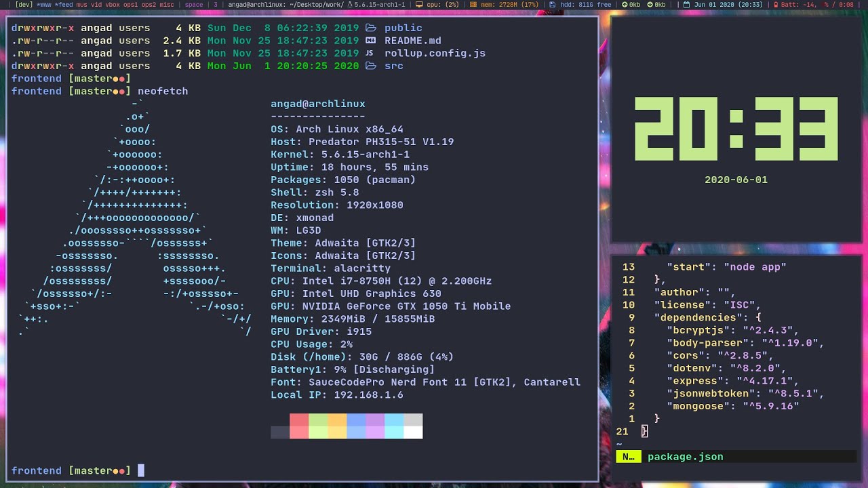Click the 'public' directory name
This screenshot has width=868, height=488.
(403, 28)
